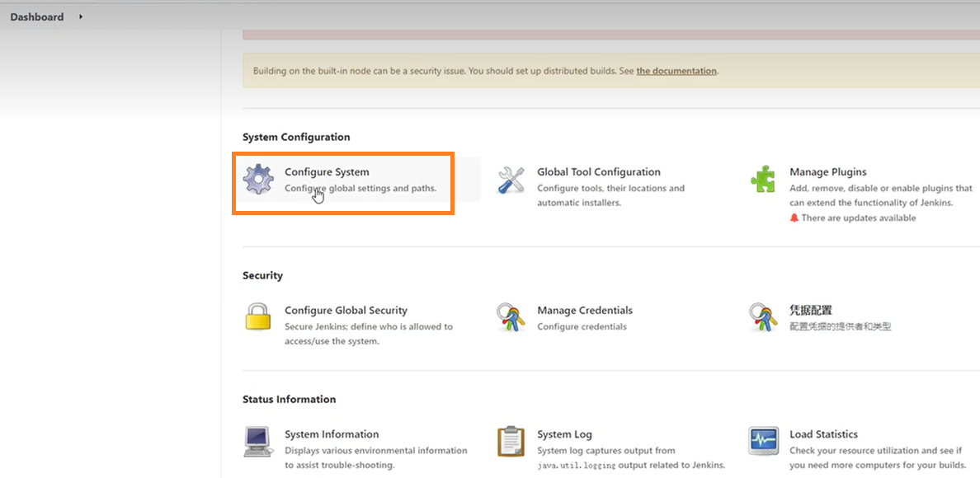980x478 pixels.
Task: Click the 'Status Information' section heading
Action: pyautogui.click(x=289, y=400)
